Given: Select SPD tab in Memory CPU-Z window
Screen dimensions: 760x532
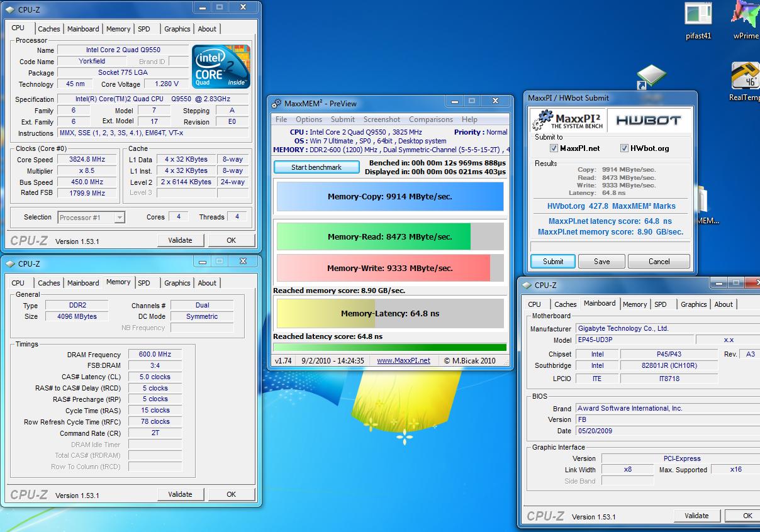Looking at the screenshot, I should tap(144, 283).
